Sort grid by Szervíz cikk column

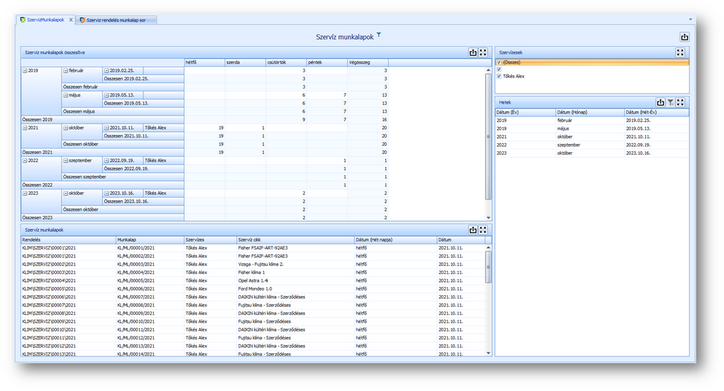(295, 240)
